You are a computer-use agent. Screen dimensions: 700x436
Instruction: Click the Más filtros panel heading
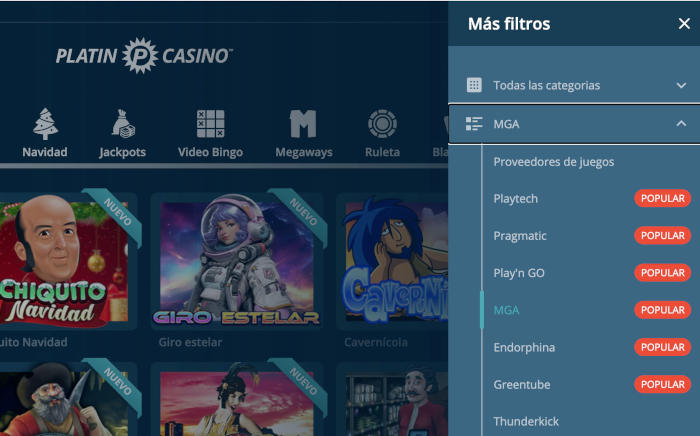pyautogui.click(x=509, y=24)
